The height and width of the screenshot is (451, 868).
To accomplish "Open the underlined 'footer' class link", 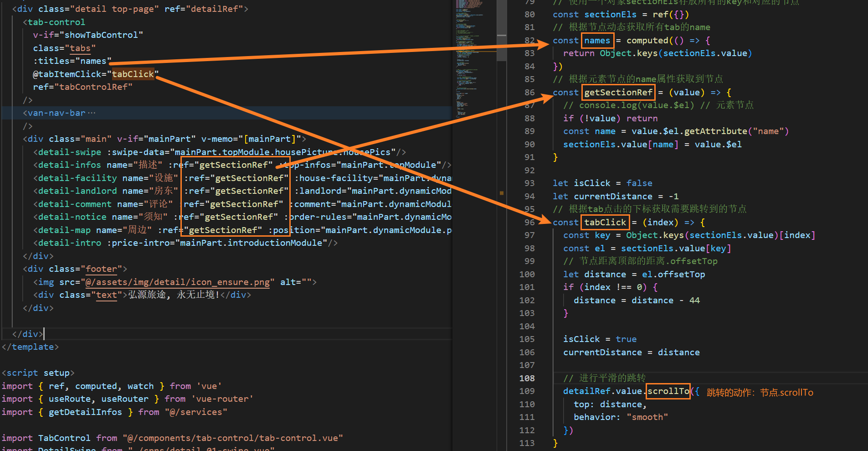I will [101, 269].
